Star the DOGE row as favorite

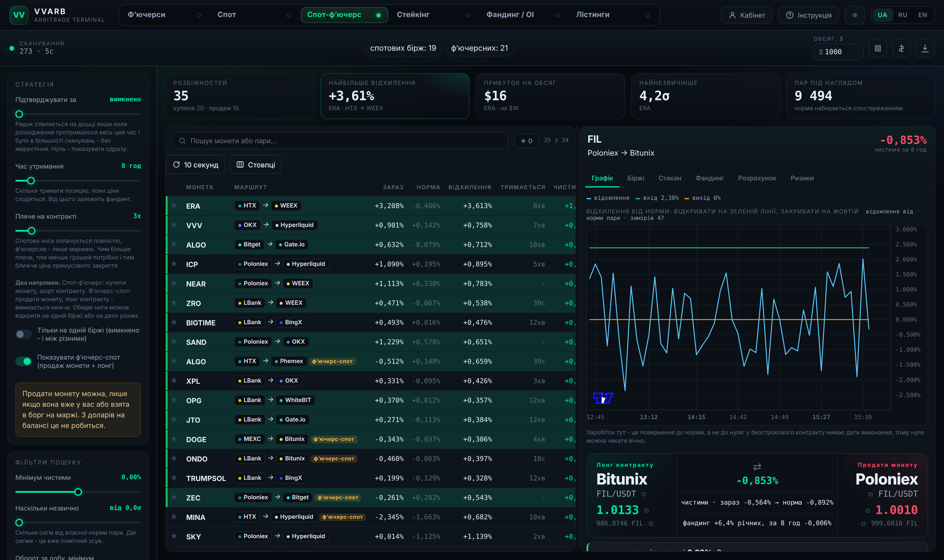[x=174, y=439]
